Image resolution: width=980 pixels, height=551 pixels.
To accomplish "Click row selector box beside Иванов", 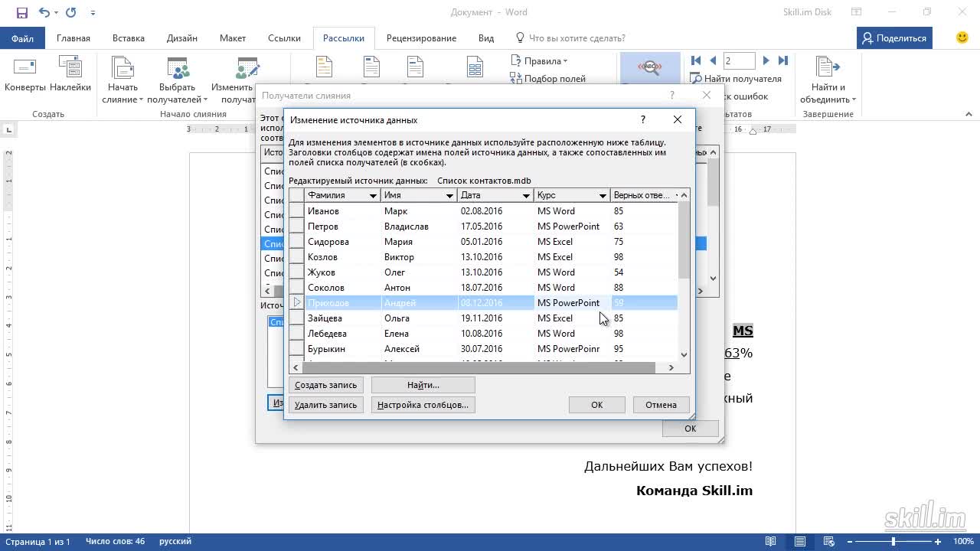I will coord(297,210).
